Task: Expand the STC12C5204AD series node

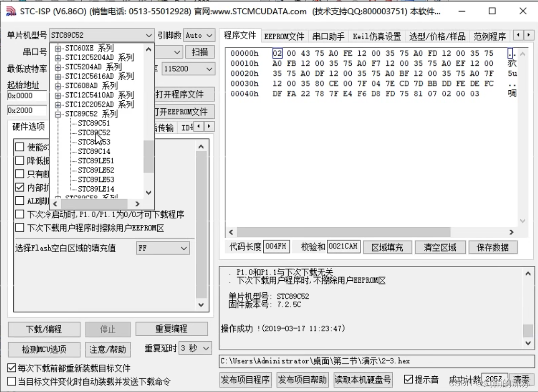Action: [x=58, y=58]
